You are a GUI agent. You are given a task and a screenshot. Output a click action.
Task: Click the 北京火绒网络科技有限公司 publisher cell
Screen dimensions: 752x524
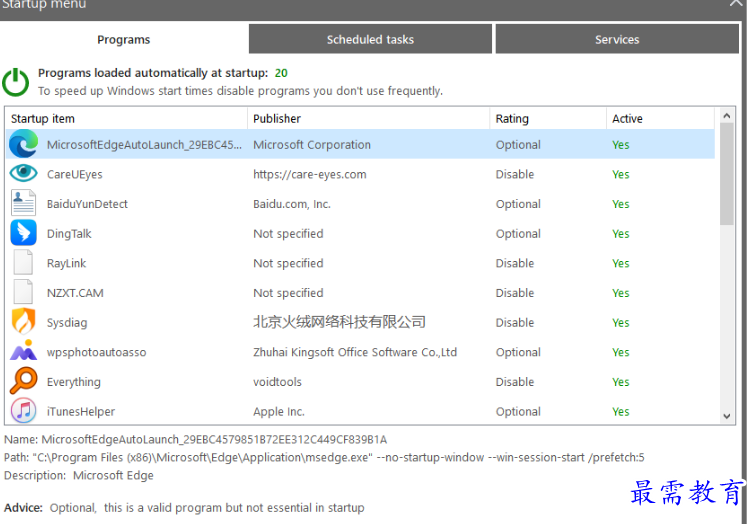tap(339, 322)
